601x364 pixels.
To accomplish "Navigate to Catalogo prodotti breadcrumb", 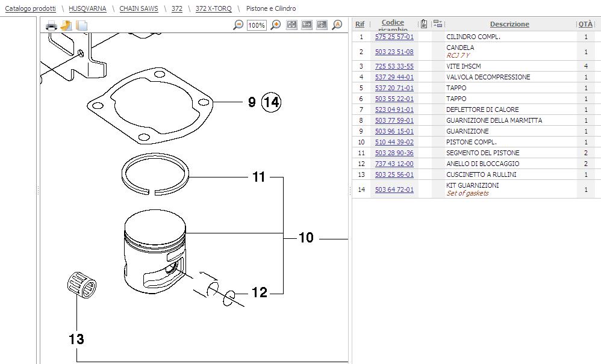I will click(x=30, y=8).
